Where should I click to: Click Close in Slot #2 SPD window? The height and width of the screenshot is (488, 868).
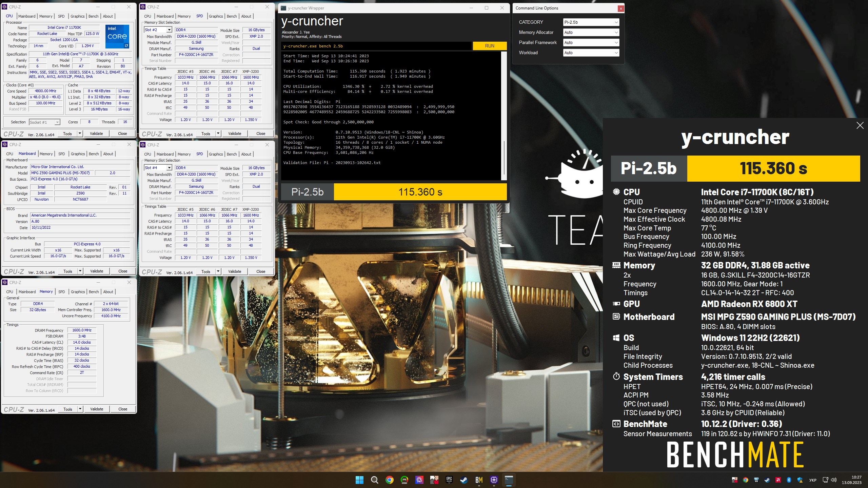coord(261,134)
